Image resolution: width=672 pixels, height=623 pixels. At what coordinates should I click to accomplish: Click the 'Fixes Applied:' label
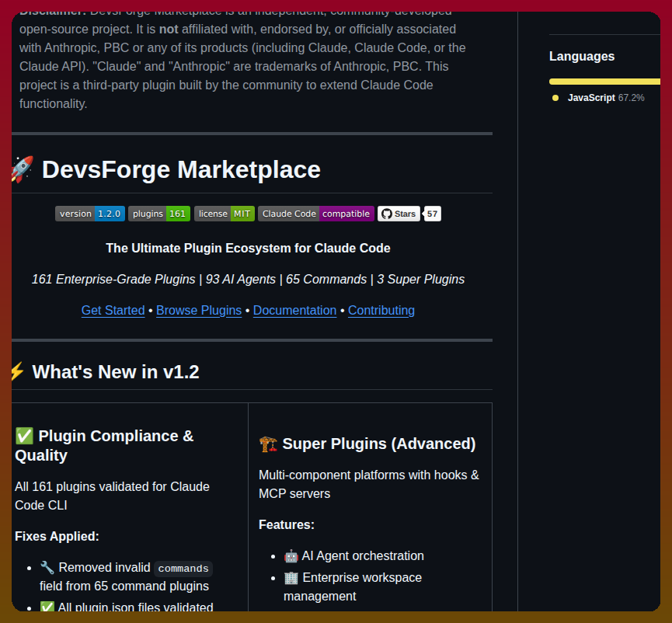(x=57, y=537)
